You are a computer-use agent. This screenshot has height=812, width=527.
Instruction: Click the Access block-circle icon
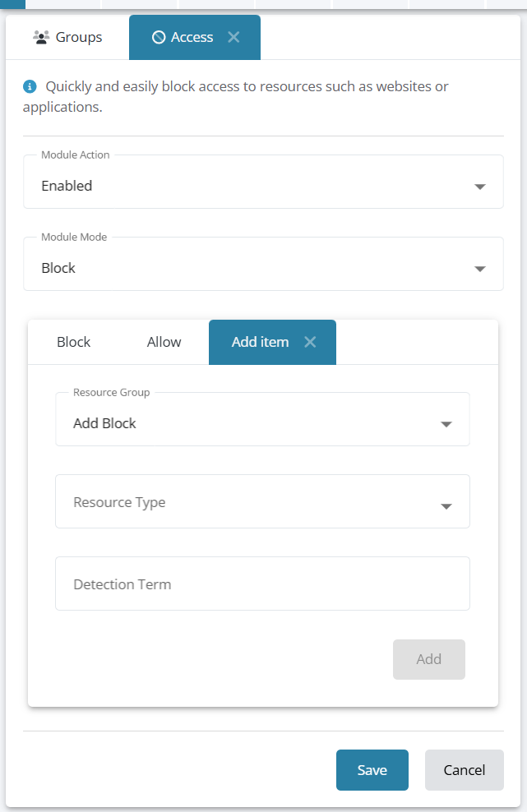point(159,37)
